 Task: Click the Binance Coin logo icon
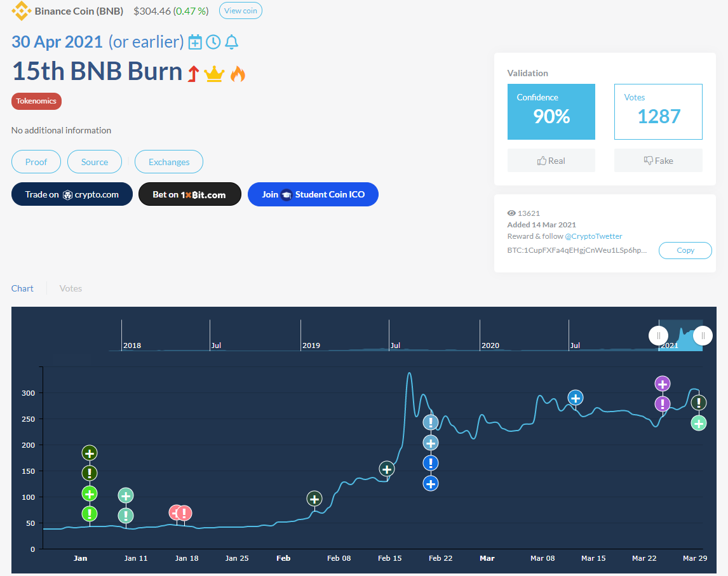pos(21,11)
